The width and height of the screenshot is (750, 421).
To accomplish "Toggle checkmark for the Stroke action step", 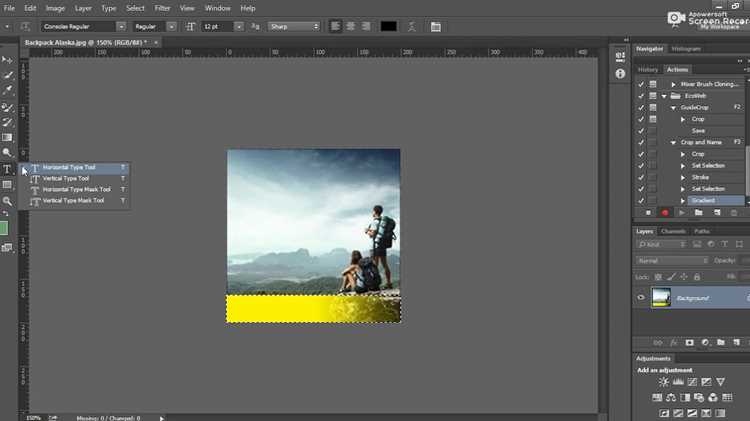I will 641,177.
